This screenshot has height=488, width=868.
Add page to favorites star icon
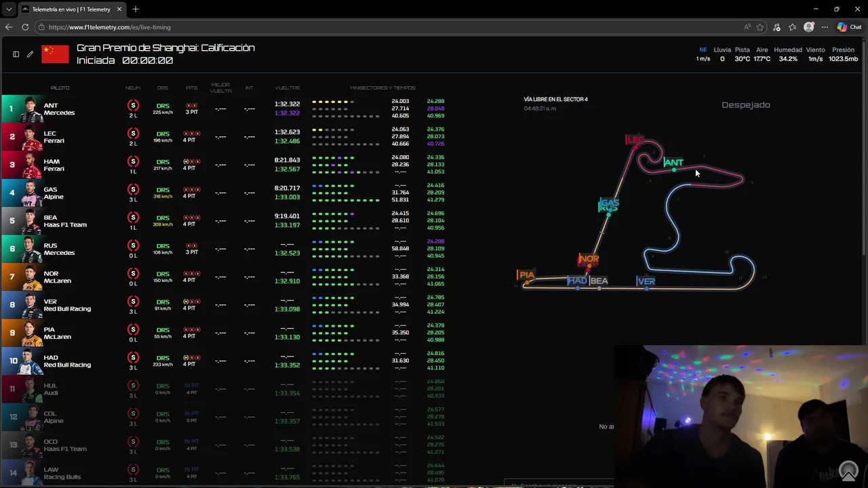pyautogui.click(x=760, y=27)
